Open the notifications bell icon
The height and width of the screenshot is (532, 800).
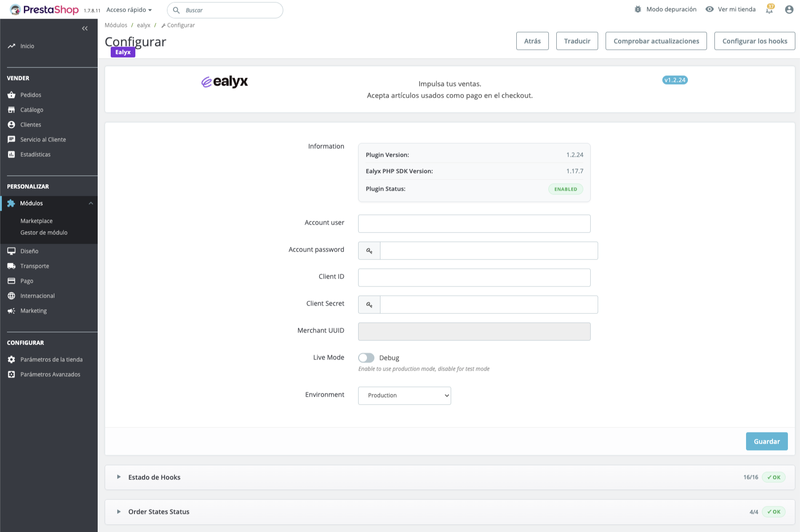pos(769,10)
